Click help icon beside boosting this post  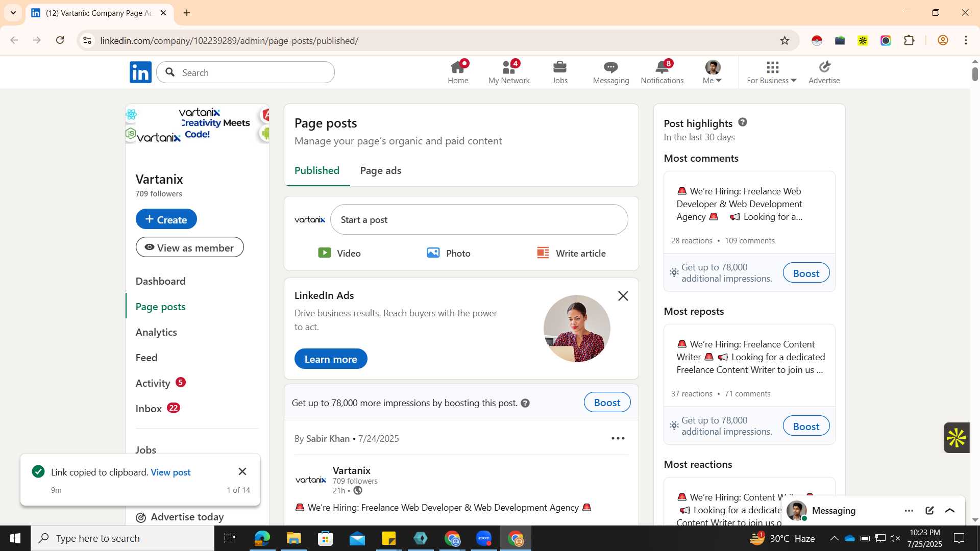pyautogui.click(x=525, y=403)
